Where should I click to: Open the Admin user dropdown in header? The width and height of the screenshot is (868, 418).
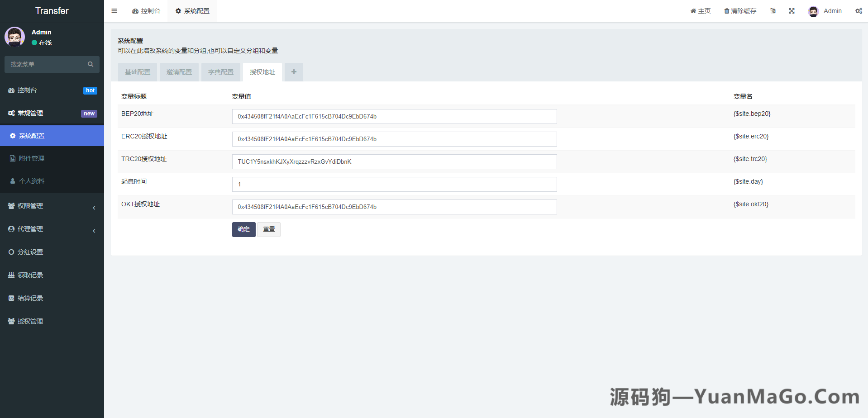pyautogui.click(x=825, y=11)
